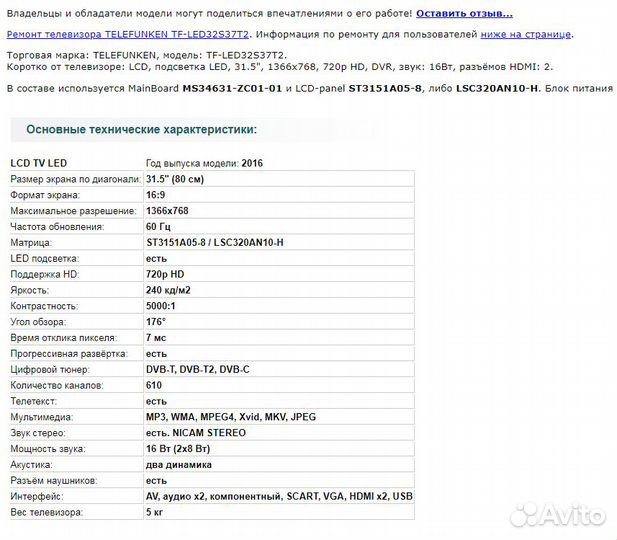Click 'Основные технические характеристики' heading
Image resolution: width=617 pixels, height=540 pixels.
tap(141, 130)
